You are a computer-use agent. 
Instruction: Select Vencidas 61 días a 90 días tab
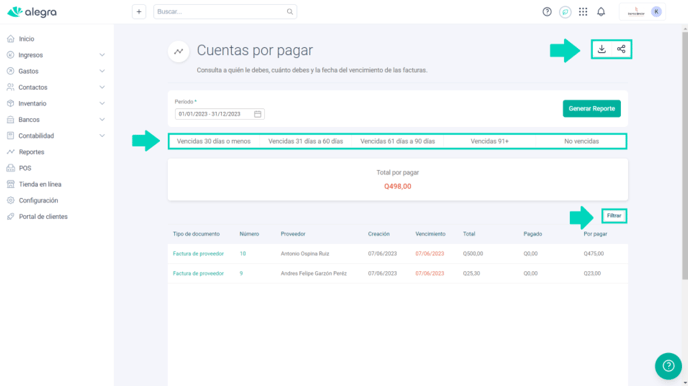pyautogui.click(x=398, y=141)
